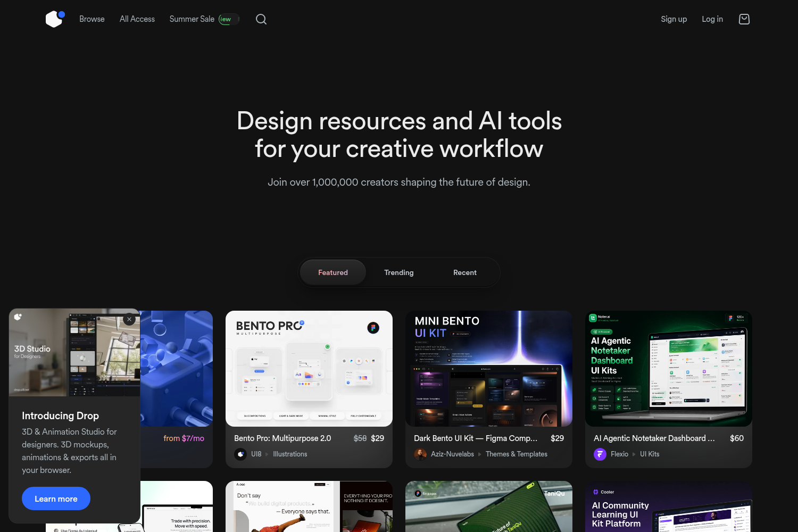798x532 pixels.
Task: Switch to the Recent tab
Action: click(x=465, y=272)
